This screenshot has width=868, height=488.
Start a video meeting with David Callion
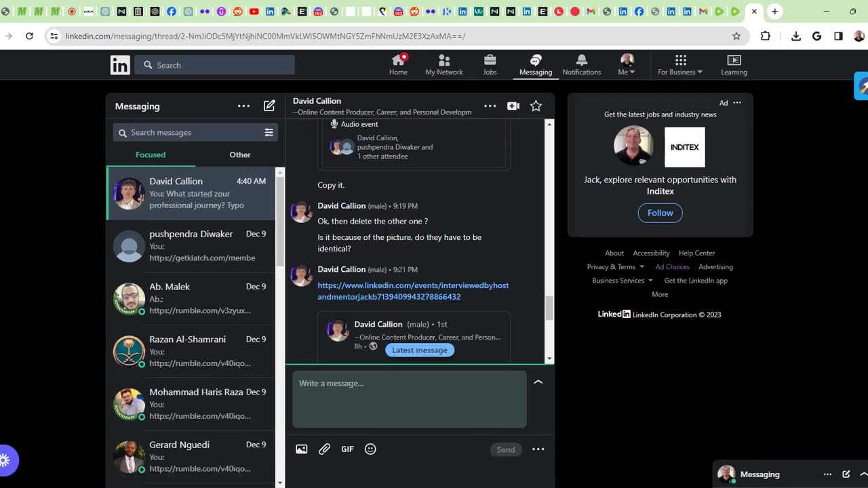point(513,106)
